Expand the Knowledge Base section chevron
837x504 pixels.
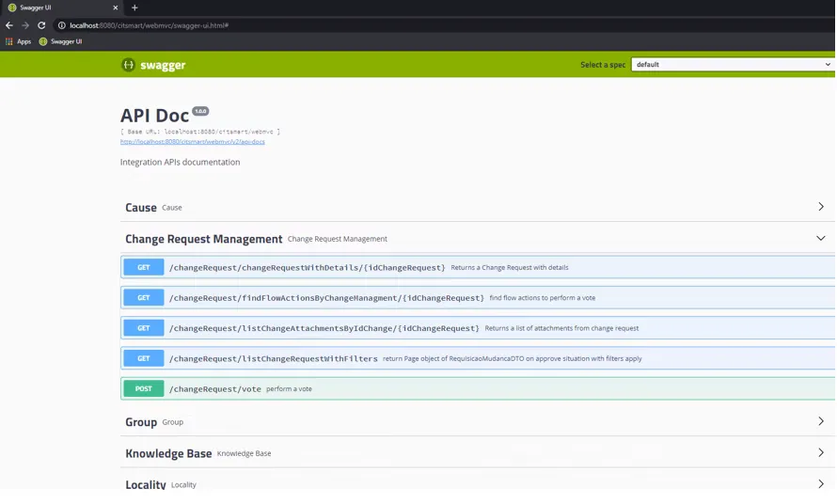pos(820,452)
